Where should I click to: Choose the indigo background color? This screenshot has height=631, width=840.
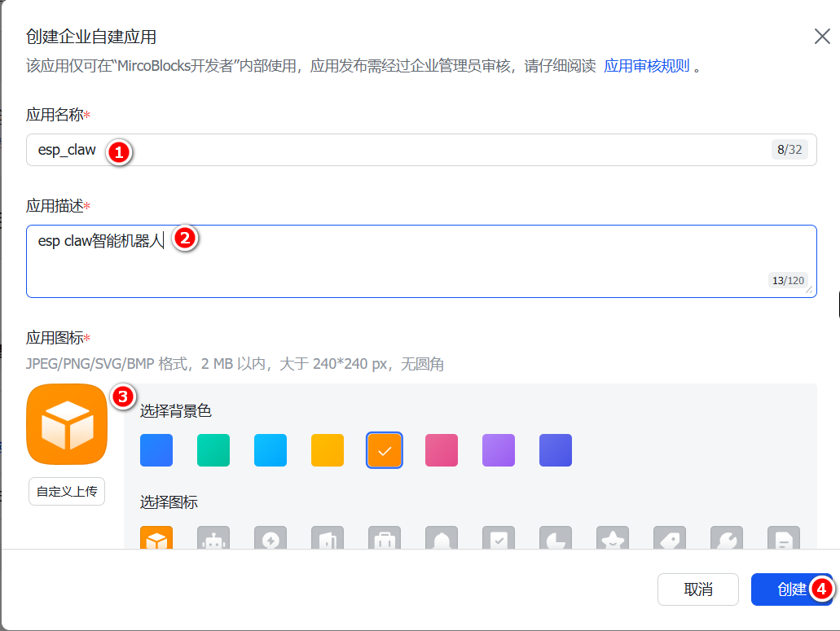tap(556, 450)
